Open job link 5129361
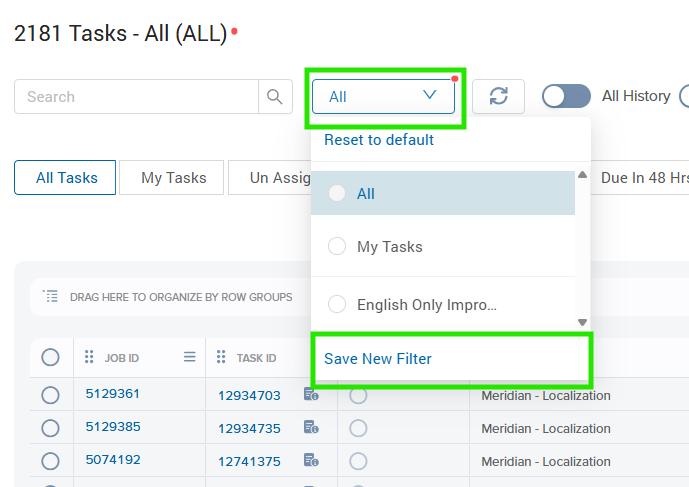The width and height of the screenshot is (689, 487). pos(113,393)
